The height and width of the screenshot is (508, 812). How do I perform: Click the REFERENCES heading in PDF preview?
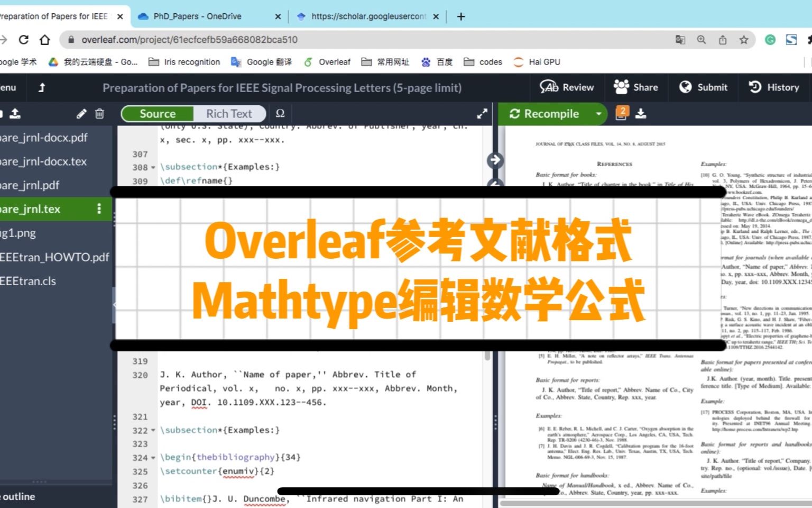(614, 164)
